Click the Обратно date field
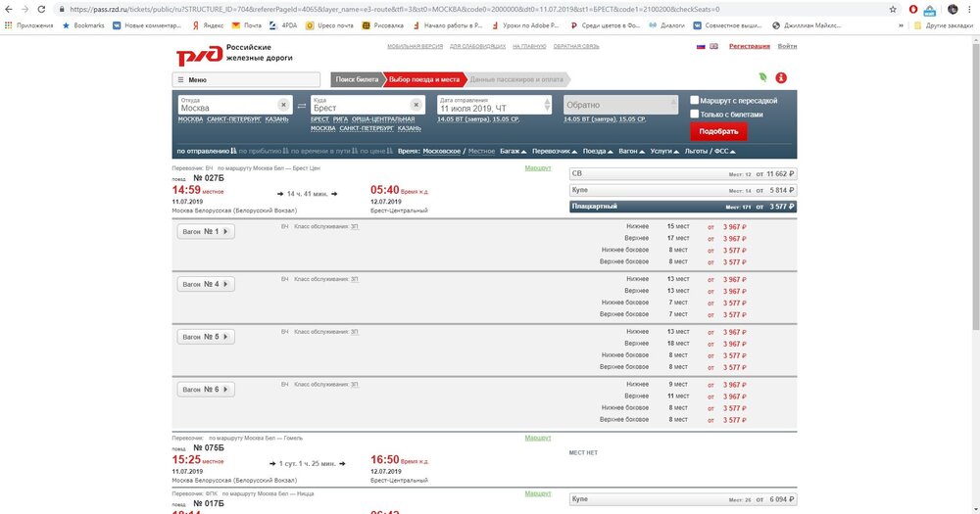Image resolution: width=980 pixels, height=514 pixels. pyautogui.click(x=620, y=105)
